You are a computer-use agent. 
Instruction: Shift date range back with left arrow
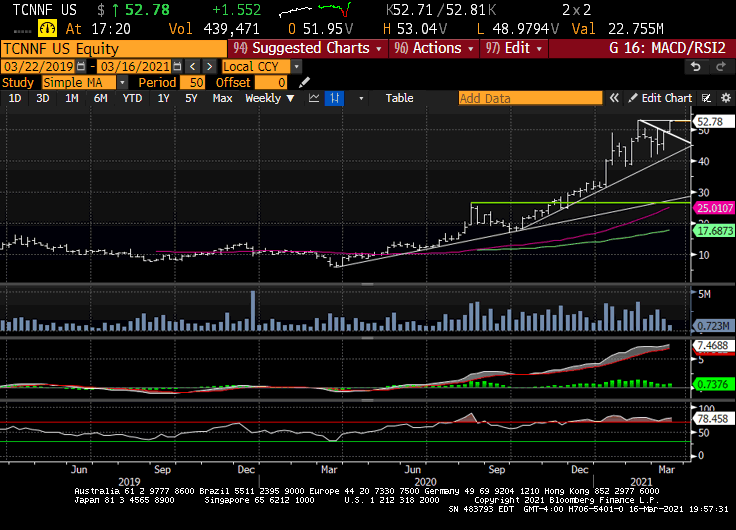(192, 66)
